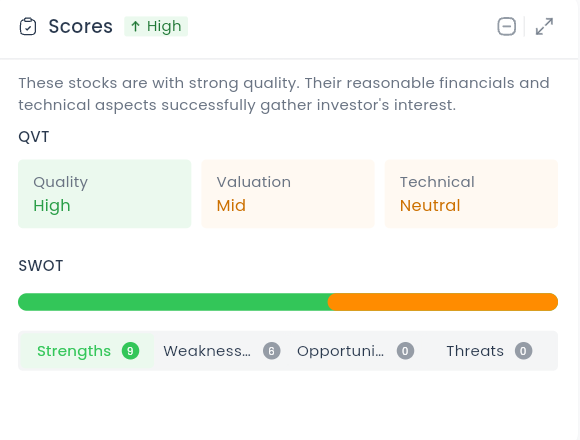Click the Threats count badge 0
Image resolution: width=580 pixels, height=440 pixels.
pos(523,351)
